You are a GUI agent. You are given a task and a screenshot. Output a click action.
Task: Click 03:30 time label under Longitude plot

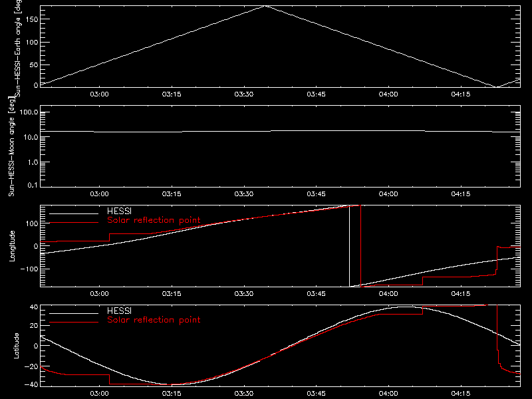coord(244,293)
